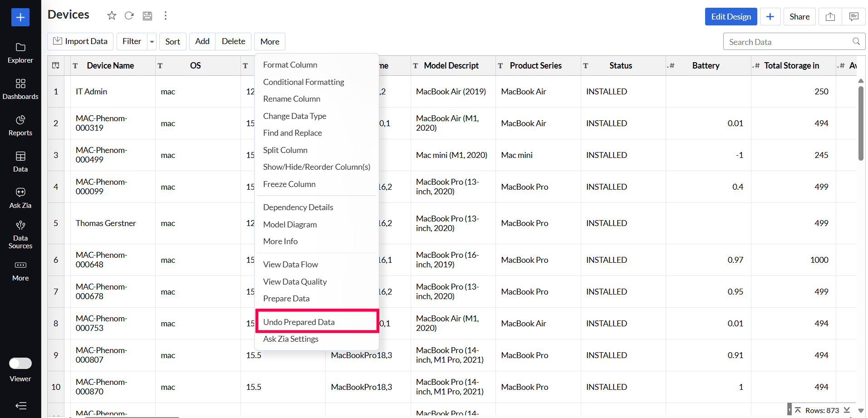Expand the Filter dropdown arrow
The image size is (868, 418).
(152, 42)
